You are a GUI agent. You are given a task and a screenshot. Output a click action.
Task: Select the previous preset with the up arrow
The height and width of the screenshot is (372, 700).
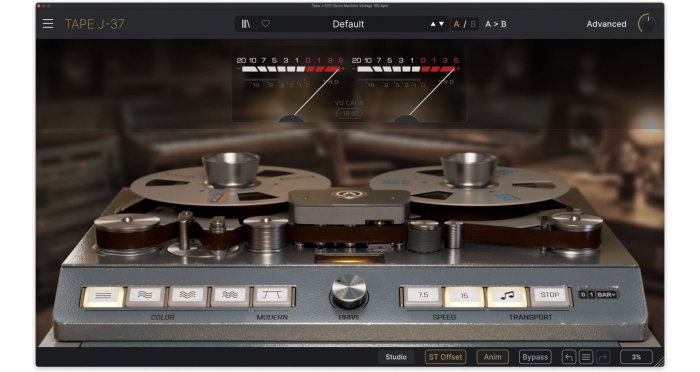(433, 24)
